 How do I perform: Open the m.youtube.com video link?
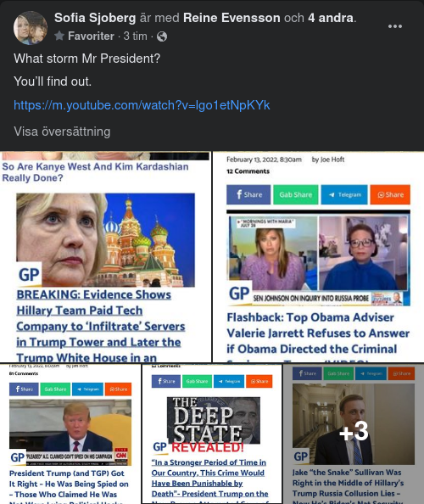(x=142, y=105)
